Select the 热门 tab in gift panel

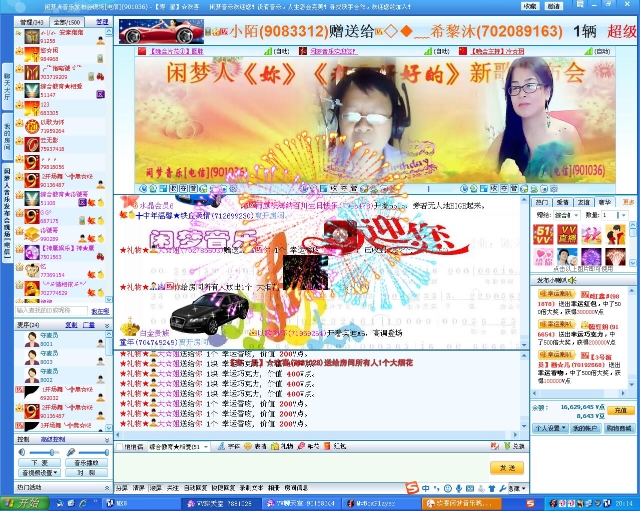pos(543,201)
